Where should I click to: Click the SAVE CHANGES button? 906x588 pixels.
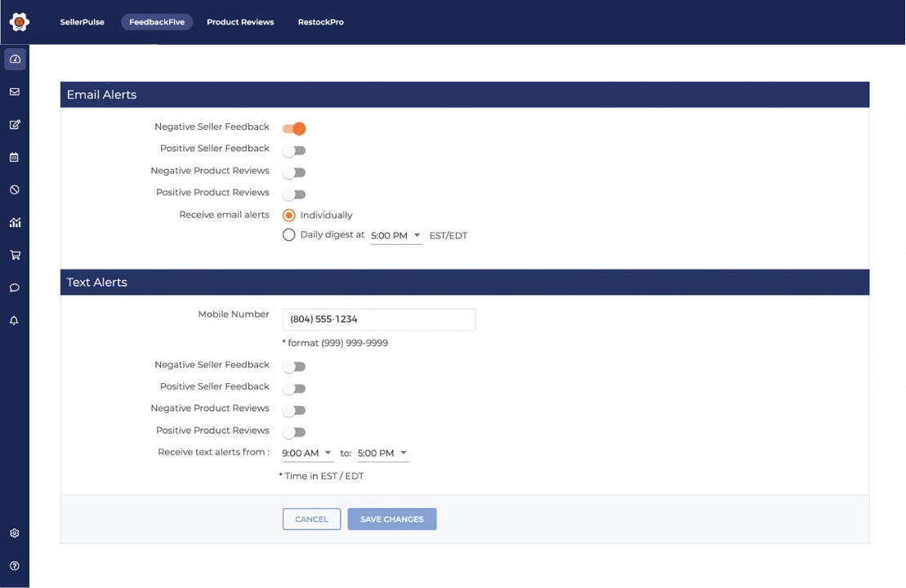coord(392,519)
